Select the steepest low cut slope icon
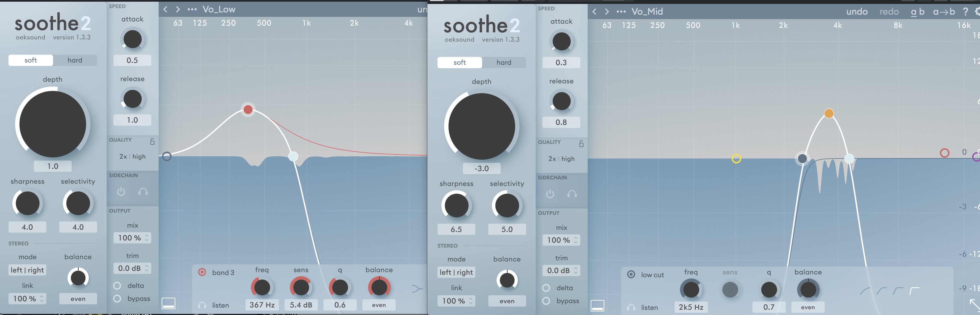 914,291
